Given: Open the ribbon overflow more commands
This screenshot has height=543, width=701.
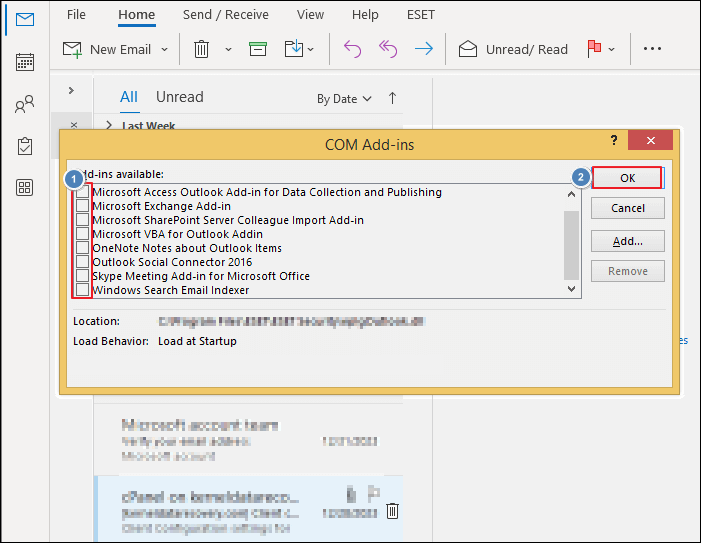Looking at the screenshot, I should tap(652, 49).
